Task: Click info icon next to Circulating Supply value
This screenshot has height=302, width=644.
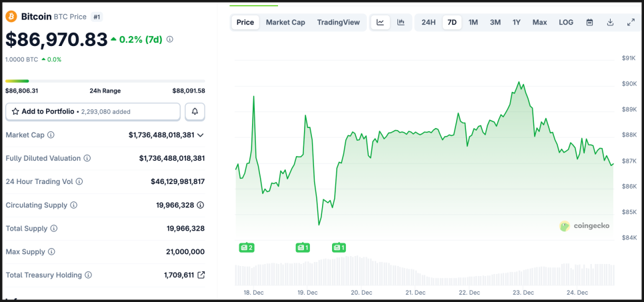Action: pos(200,205)
